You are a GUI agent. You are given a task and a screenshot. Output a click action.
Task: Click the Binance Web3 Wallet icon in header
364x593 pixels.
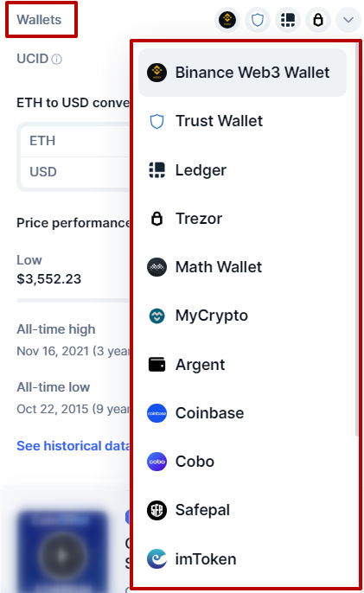[227, 19]
